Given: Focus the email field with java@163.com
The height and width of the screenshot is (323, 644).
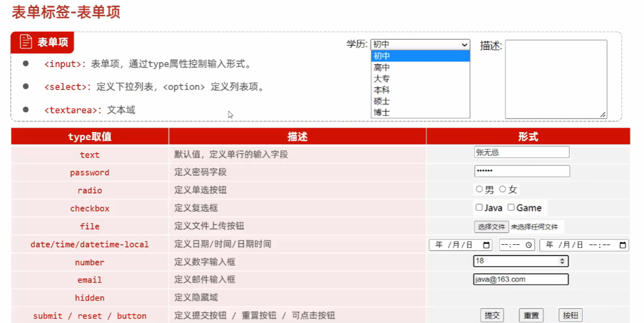Looking at the screenshot, I should (521, 280).
